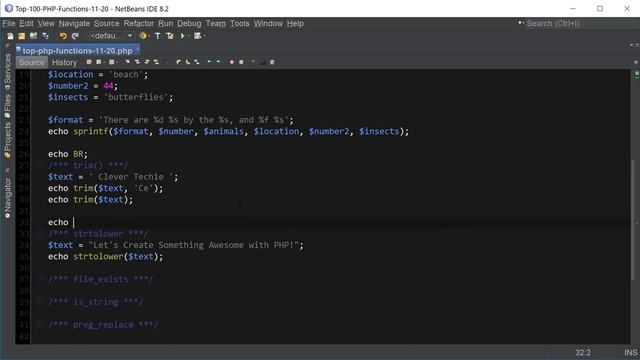Expand the Debug Project dropdown arrow
This screenshot has width=640, height=360.
point(204,36)
